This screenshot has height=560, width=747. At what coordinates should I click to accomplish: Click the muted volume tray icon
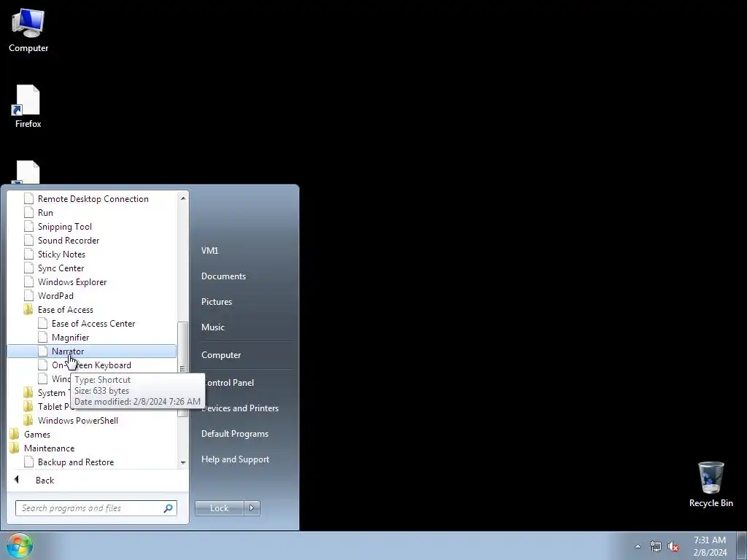pos(673,547)
